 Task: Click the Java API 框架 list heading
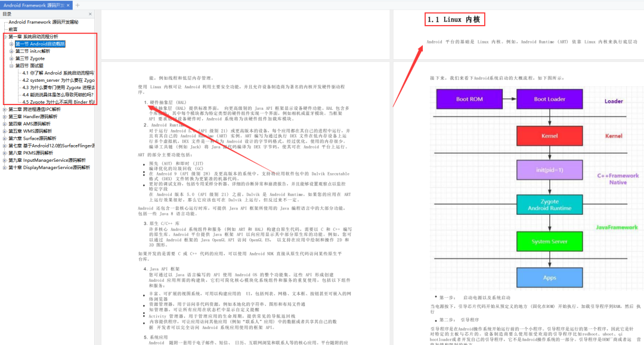point(165,269)
